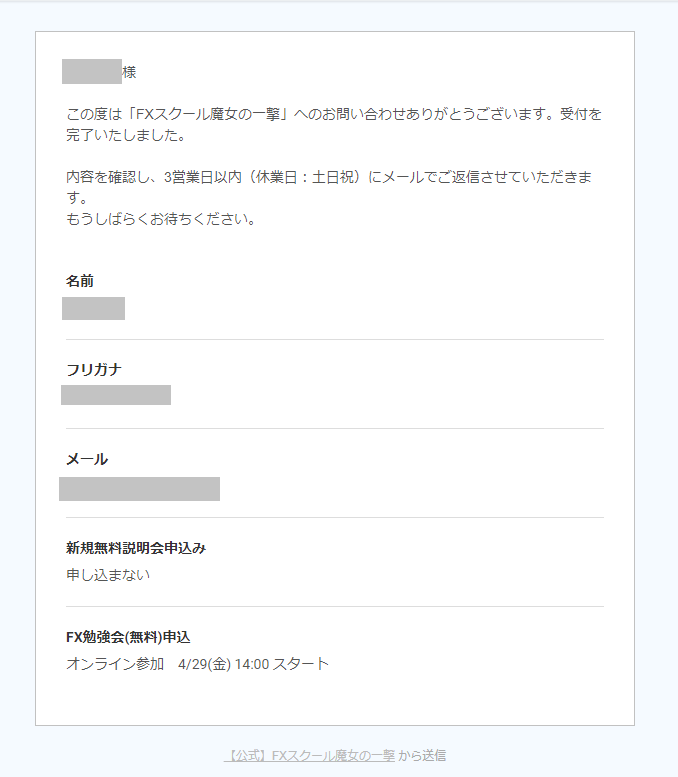
Task: Click the 様 honorific text
Action: tap(129, 72)
